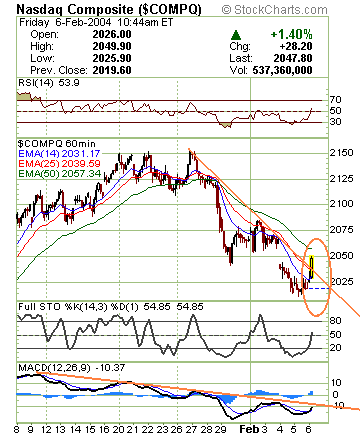The width and height of the screenshot is (360, 439).
Task: Click date label 26 on the axis
Action: [x=177, y=430]
